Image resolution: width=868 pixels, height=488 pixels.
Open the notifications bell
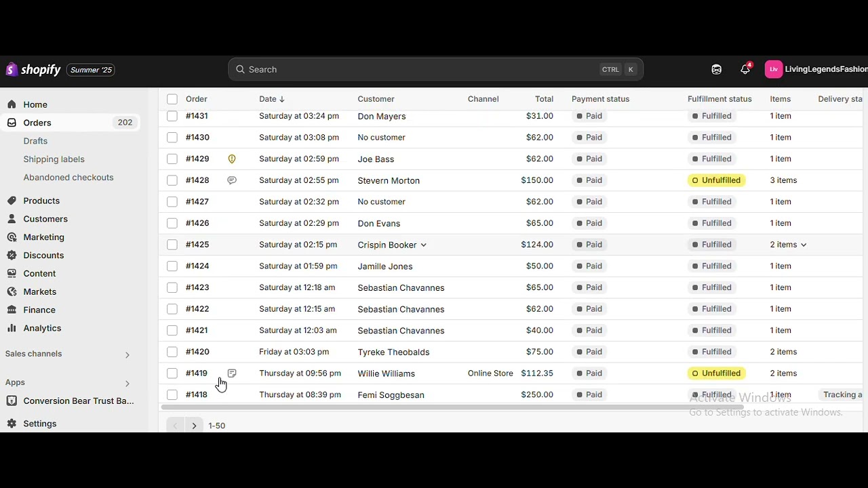point(745,69)
